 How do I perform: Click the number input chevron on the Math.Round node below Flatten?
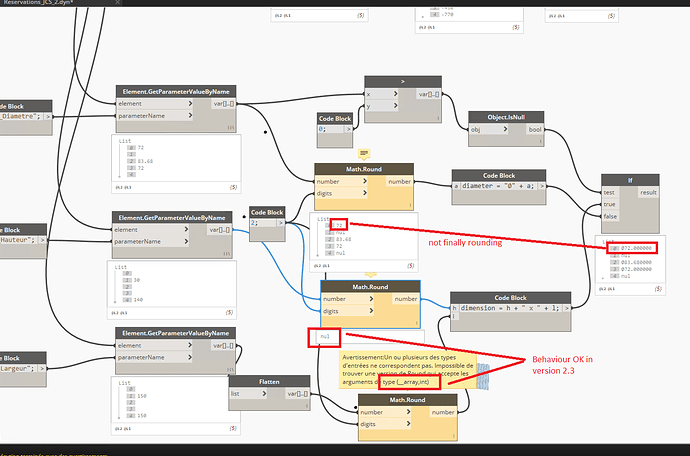(408, 412)
